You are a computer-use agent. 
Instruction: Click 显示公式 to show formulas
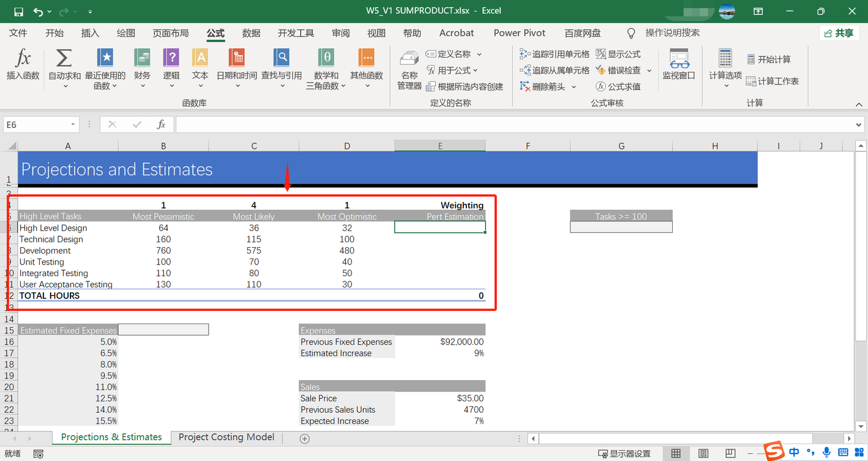(620, 54)
